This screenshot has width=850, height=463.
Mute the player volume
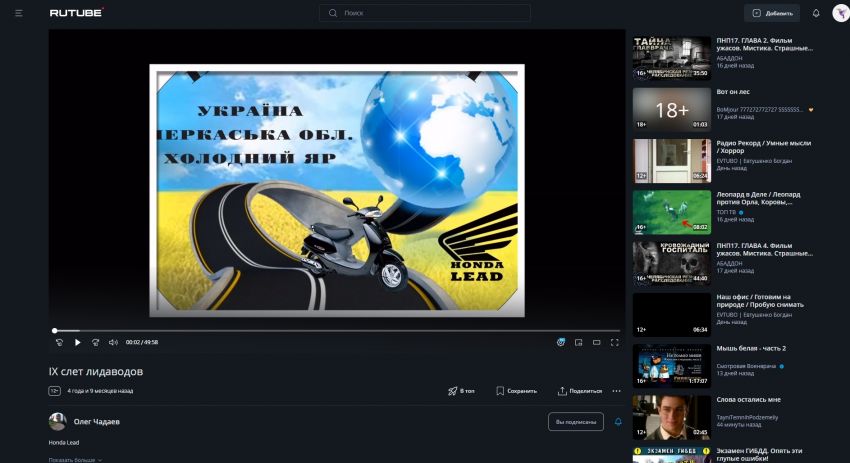[x=113, y=342]
